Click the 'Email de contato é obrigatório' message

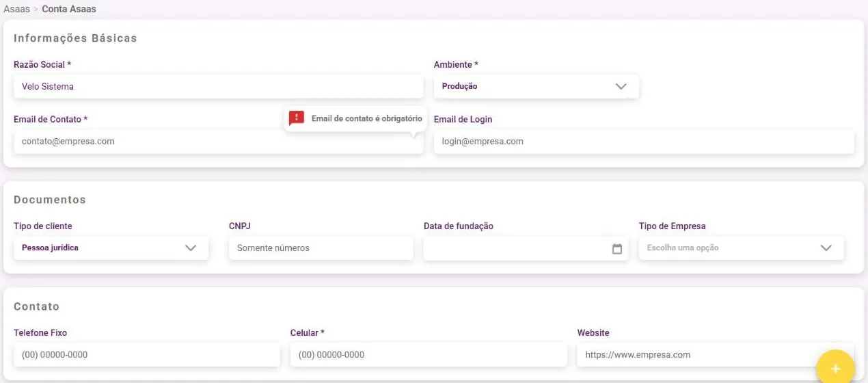367,118
